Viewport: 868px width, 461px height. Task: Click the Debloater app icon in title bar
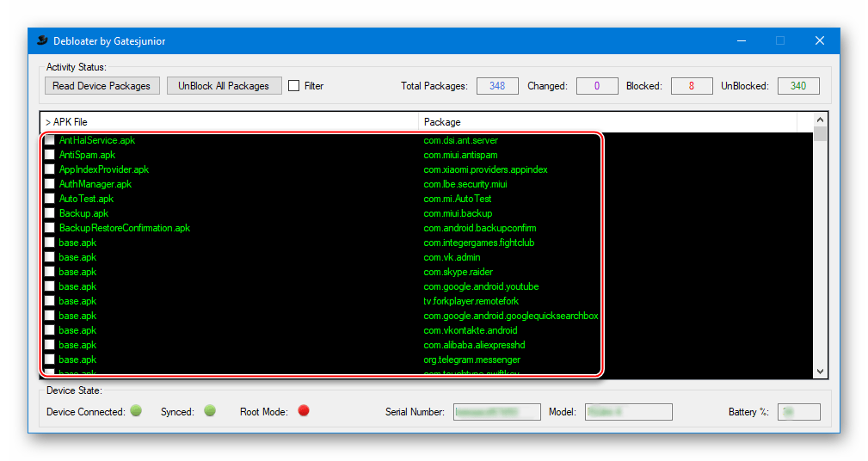coord(42,41)
